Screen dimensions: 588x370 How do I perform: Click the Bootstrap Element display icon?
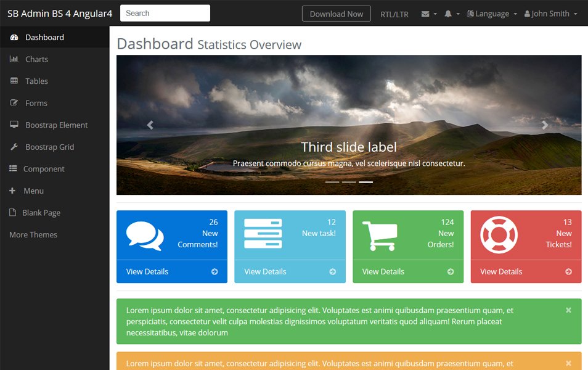pyautogui.click(x=14, y=125)
